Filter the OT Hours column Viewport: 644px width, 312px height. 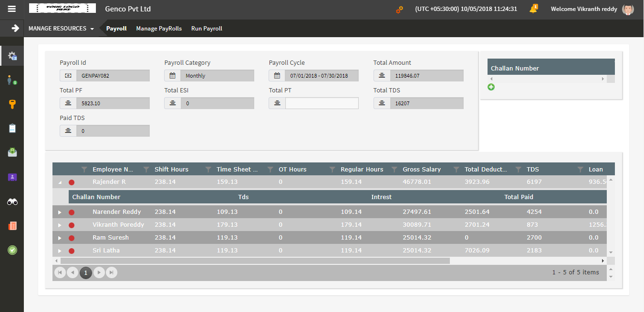coord(332,170)
